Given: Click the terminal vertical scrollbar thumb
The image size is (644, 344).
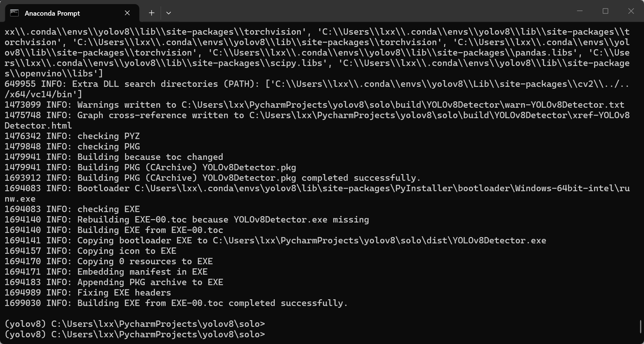Looking at the screenshot, I should coord(640,327).
